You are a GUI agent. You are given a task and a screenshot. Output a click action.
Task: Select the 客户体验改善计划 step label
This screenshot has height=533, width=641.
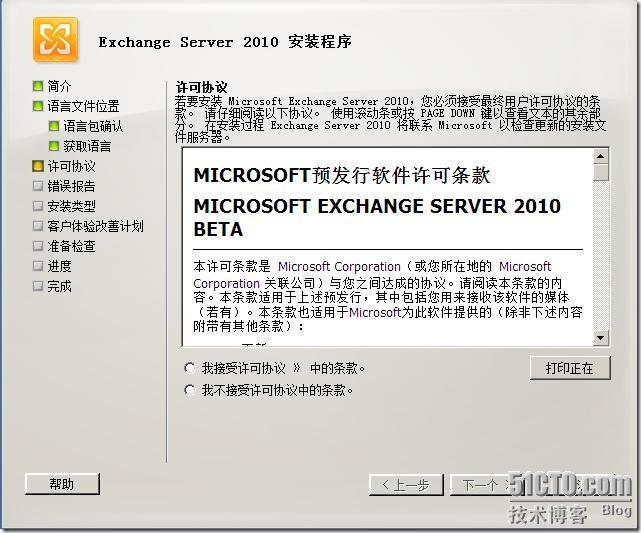click(95, 226)
